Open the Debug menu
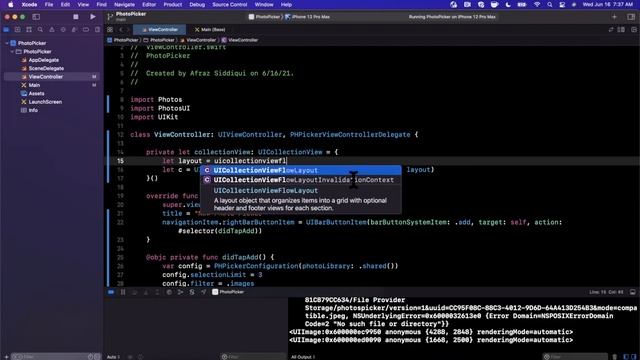 point(197,4)
